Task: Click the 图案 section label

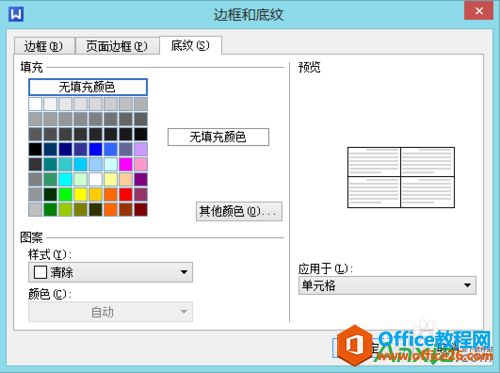Action: pyautogui.click(x=32, y=238)
